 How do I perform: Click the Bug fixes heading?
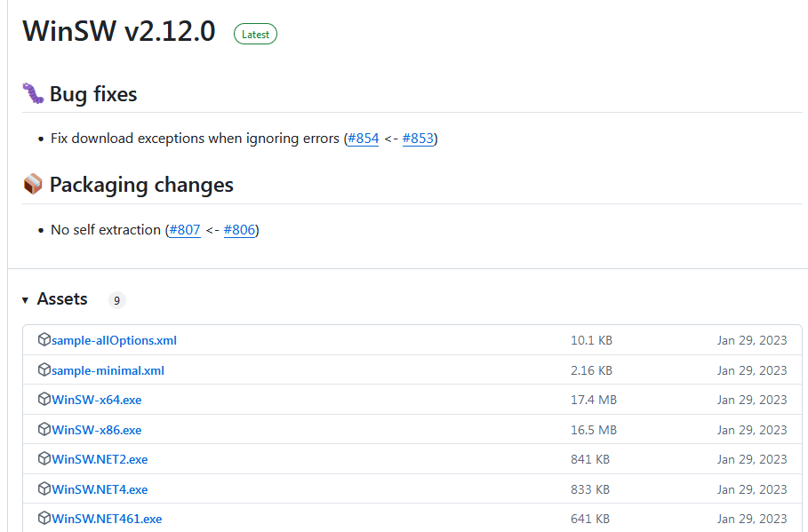[x=93, y=94]
